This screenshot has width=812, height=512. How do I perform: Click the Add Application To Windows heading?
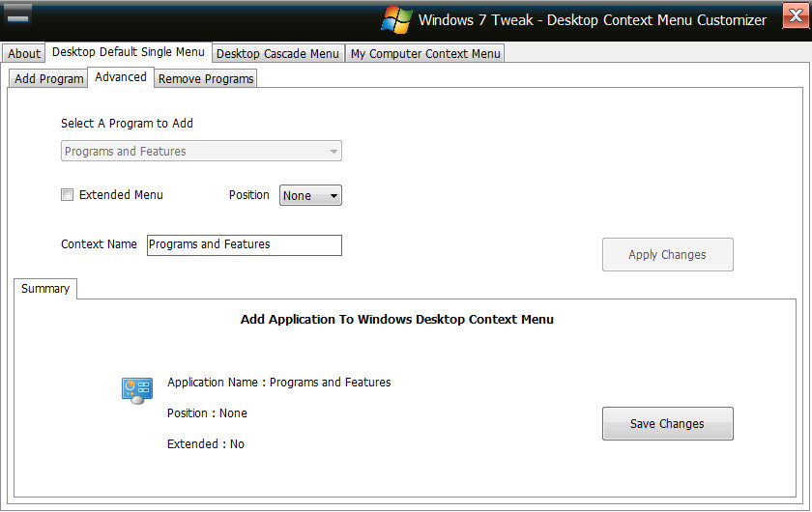[396, 320]
